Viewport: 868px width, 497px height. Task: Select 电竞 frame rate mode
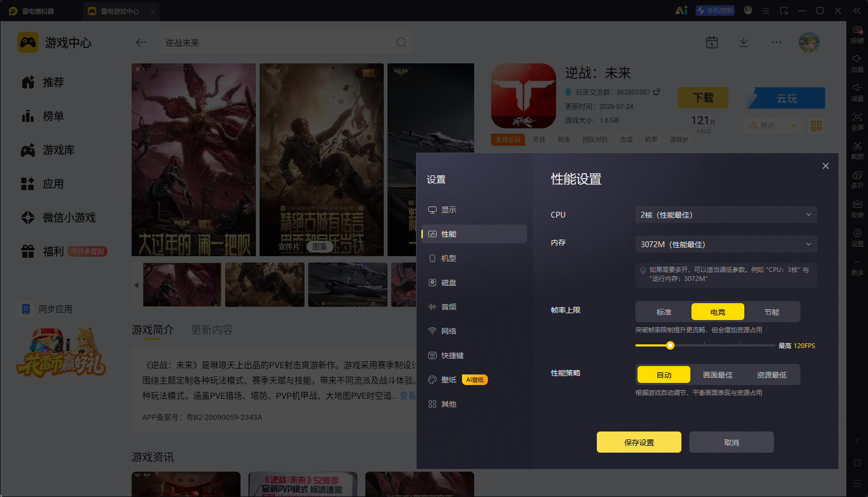click(718, 312)
